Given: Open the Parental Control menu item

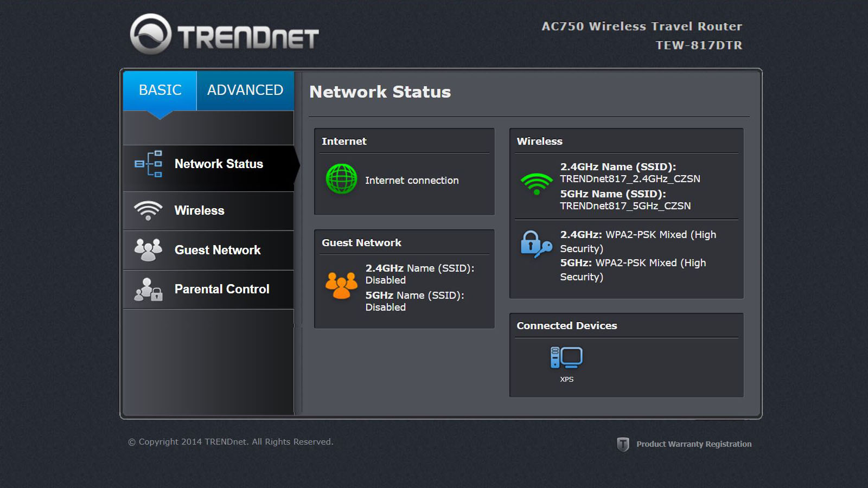Looking at the screenshot, I should point(209,290).
